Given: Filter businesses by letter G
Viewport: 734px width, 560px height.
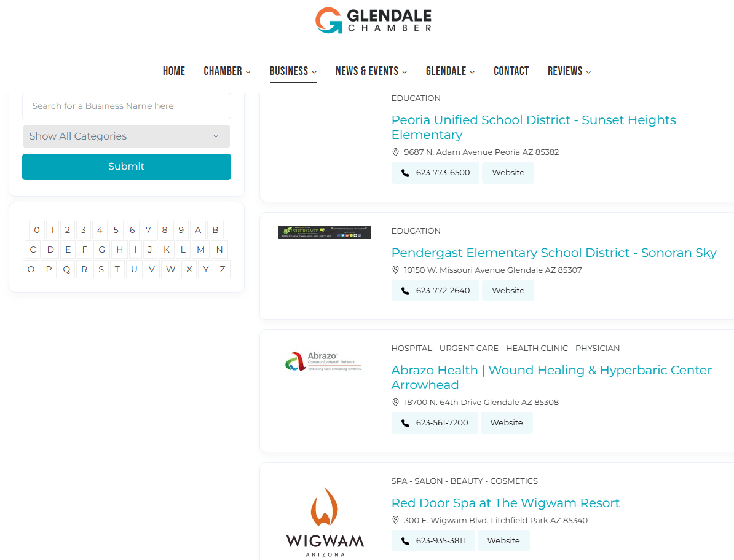Looking at the screenshot, I should 101,250.
